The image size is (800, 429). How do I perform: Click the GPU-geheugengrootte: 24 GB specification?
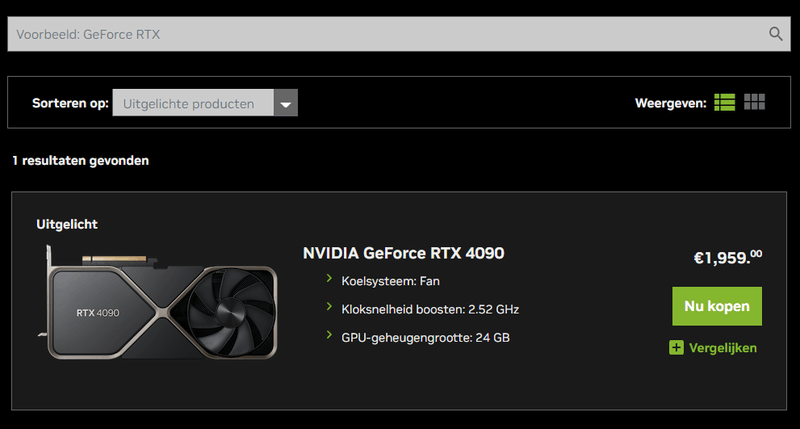[x=425, y=338]
